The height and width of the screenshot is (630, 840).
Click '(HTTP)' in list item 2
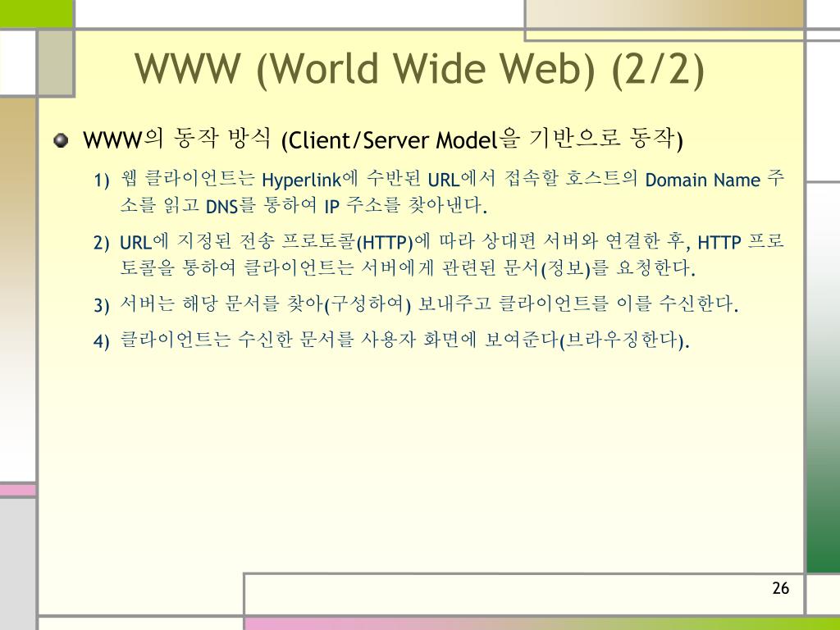point(385,243)
